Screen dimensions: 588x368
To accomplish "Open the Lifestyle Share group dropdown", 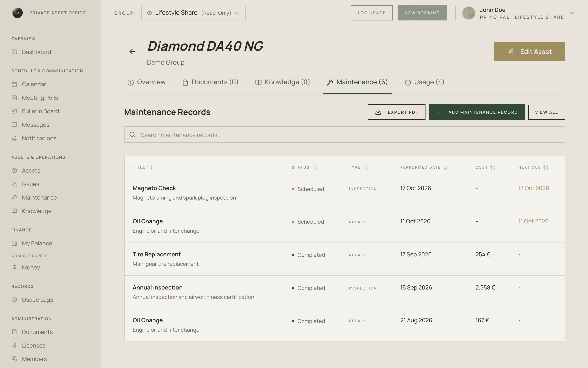I will (193, 13).
